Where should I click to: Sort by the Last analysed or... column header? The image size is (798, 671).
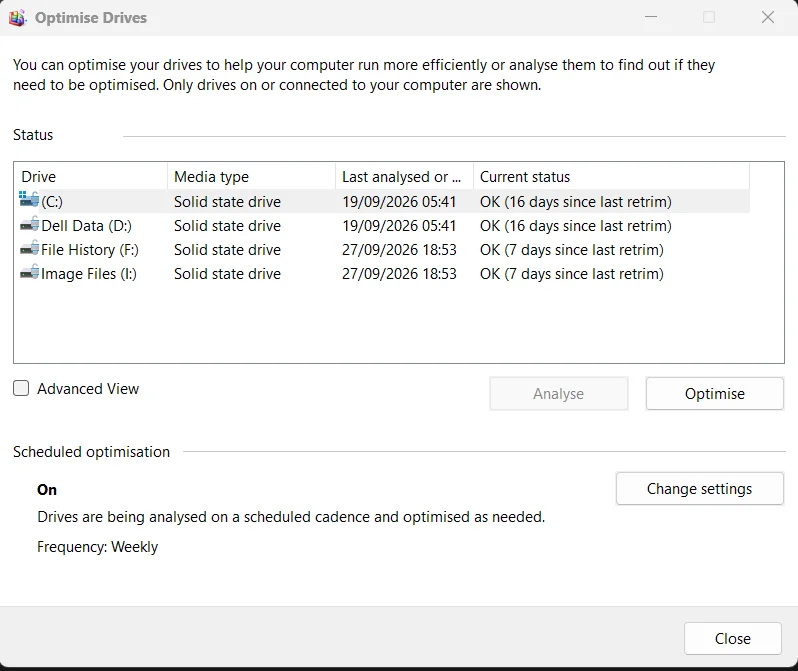pyautogui.click(x=405, y=177)
